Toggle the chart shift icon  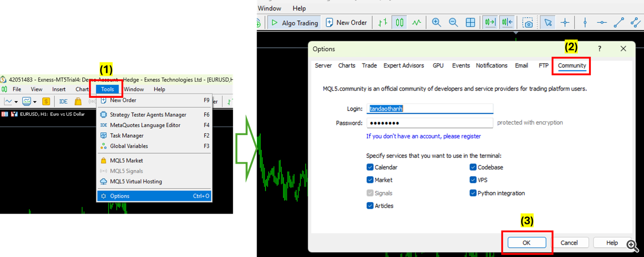tap(507, 23)
